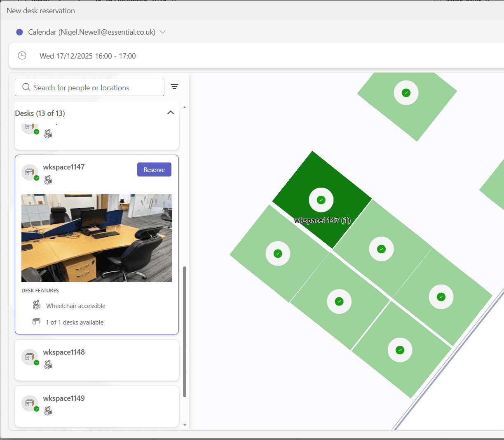
Task: Click the magnifier search icon
Action: click(26, 87)
